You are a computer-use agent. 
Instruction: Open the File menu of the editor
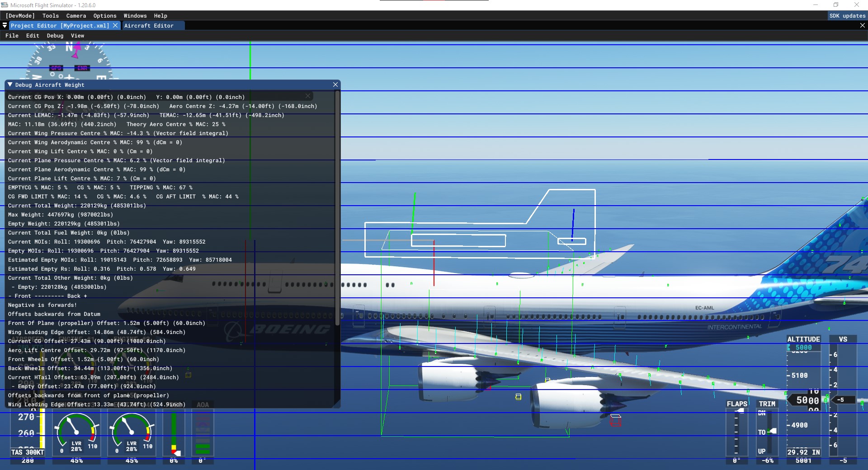[12, 36]
